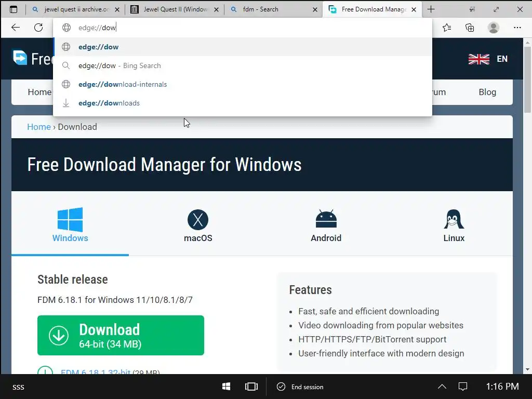Open the Home item in site navigation
Screen dimensions: 532x399
39,92
